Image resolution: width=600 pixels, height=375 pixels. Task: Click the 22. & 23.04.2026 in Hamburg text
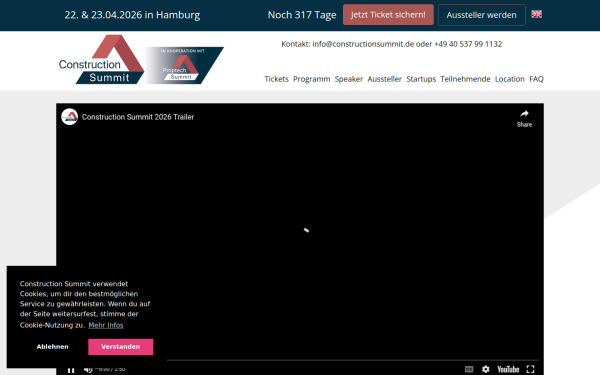132,15
